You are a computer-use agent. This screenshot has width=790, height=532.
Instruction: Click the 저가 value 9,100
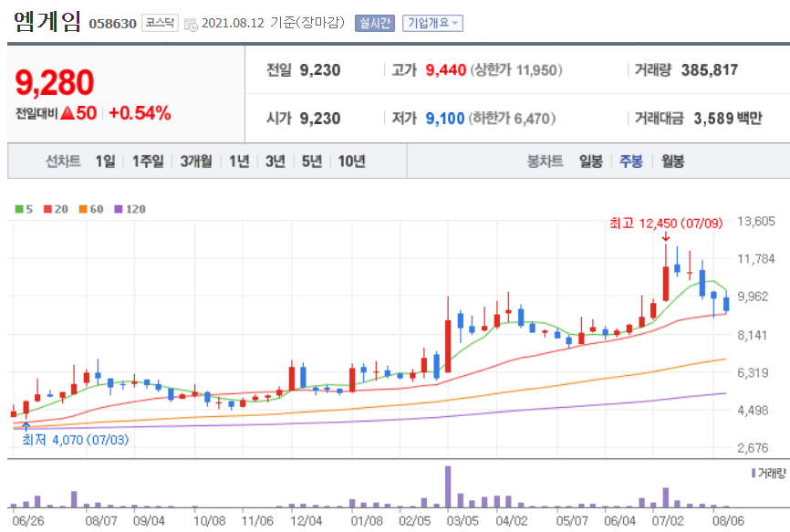point(445,119)
